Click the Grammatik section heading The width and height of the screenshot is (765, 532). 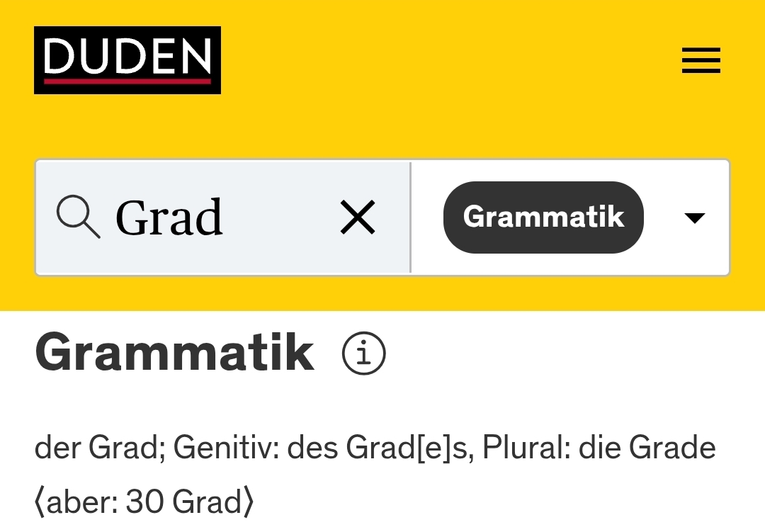175,352
